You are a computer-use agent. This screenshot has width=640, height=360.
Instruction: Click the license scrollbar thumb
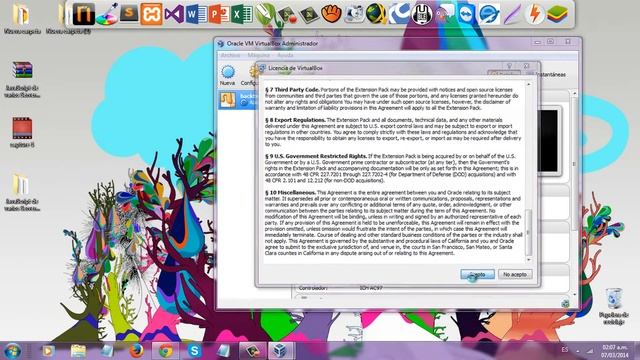tap(529, 232)
